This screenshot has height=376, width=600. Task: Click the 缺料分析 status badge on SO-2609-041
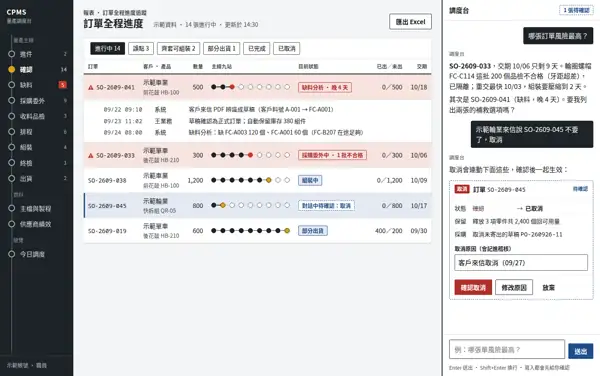tap(325, 88)
